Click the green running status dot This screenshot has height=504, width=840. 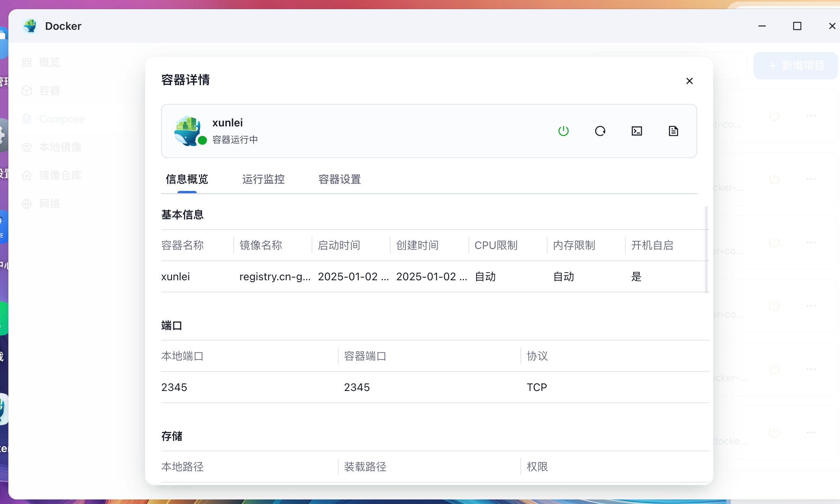tap(202, 141)
